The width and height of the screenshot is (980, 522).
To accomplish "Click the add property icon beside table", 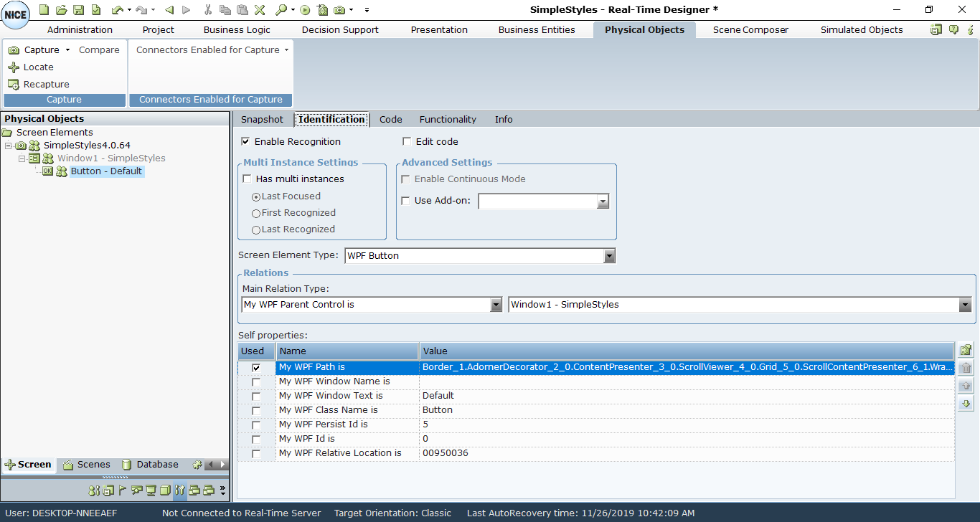I will click(x=966, y=350).
